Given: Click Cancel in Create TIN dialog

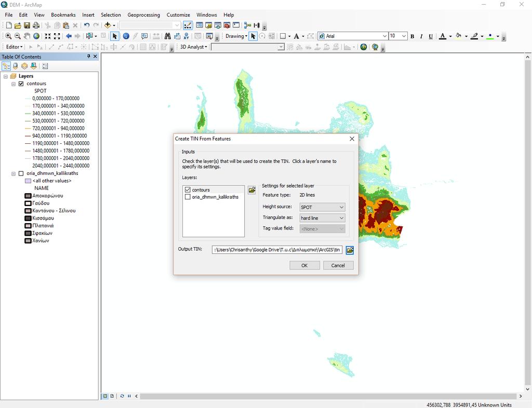Looking at the screenshot, I should (x=338, y=265).
